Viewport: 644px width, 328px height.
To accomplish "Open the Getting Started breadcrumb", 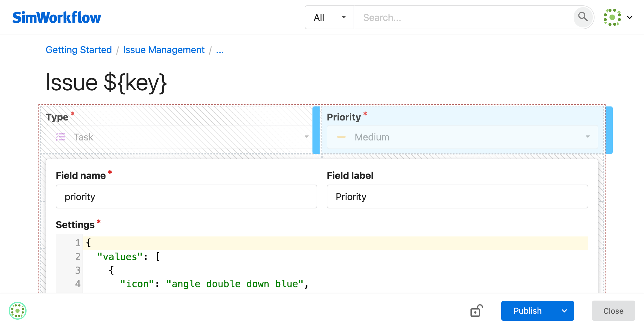I will (79, 50).
